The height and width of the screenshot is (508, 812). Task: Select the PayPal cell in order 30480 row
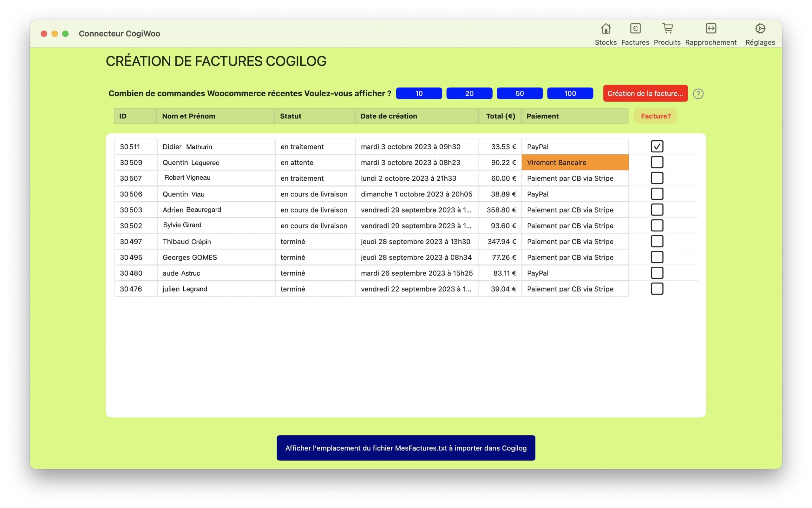coord(575,273)
